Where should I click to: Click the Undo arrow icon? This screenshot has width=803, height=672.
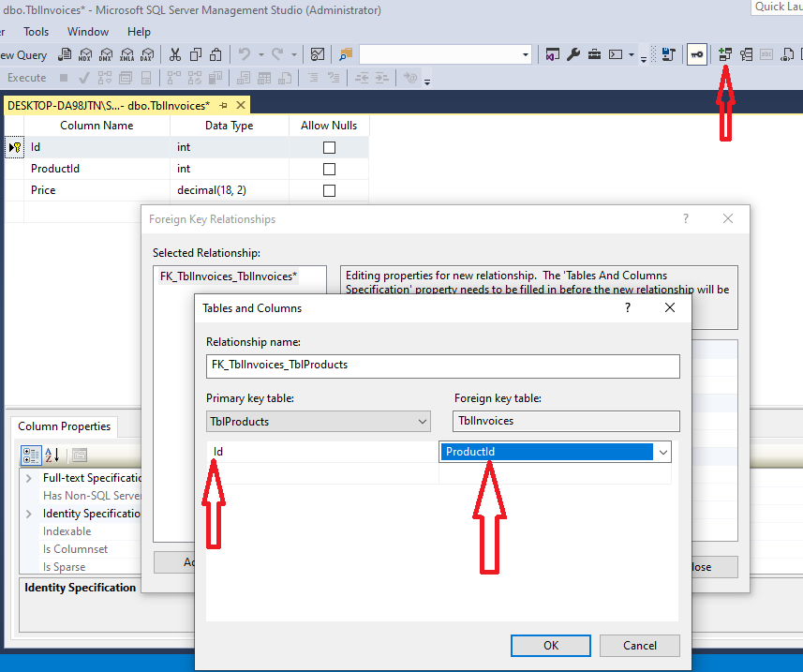click(x=245, y=54)
